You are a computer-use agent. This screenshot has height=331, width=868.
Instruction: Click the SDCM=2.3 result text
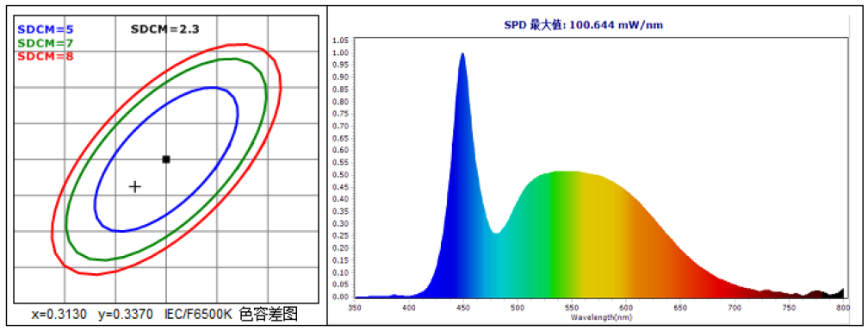click(165, 29)
